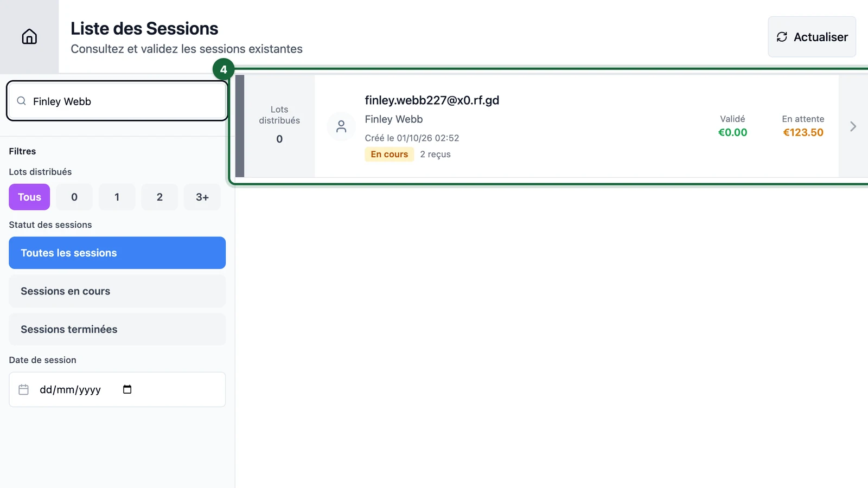Click the Actualiser button
This screenshot has width=868, height=488.
pos(812,37)
